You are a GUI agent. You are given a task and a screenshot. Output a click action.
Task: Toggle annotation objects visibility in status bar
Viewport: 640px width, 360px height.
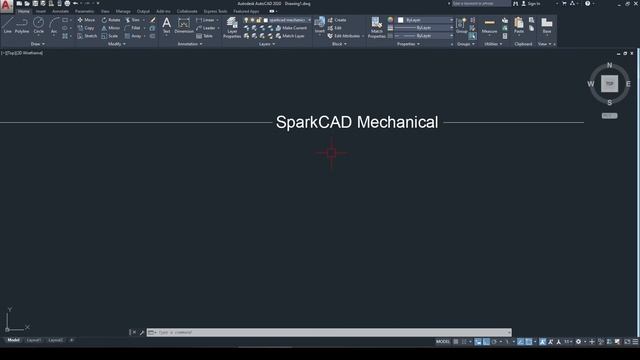click(x=542, y=342)
